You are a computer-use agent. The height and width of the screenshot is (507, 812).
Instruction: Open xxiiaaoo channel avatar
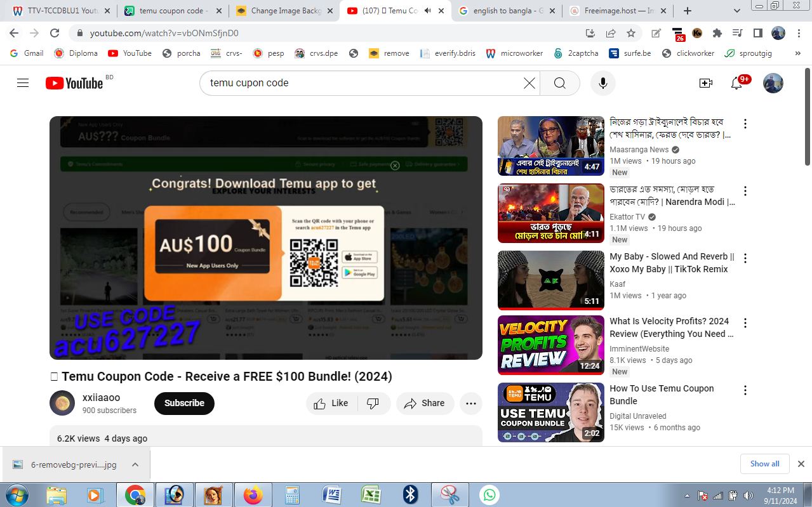[62, 403]
